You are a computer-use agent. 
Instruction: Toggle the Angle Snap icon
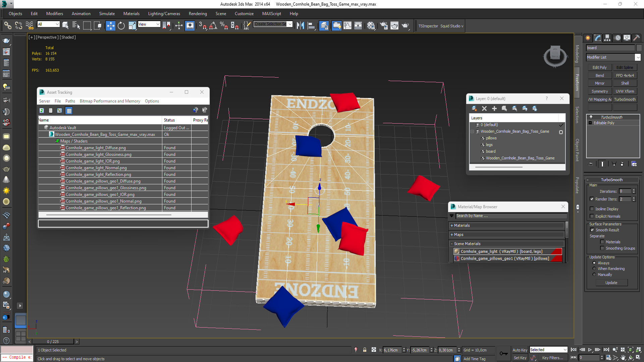(x=213, y=26)
